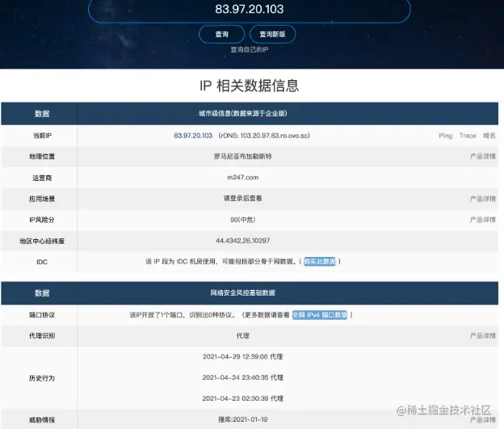Viewport: 504px width, 429px height.
Task: Click the 运营商 row label
Action: [x=42, y=178]
